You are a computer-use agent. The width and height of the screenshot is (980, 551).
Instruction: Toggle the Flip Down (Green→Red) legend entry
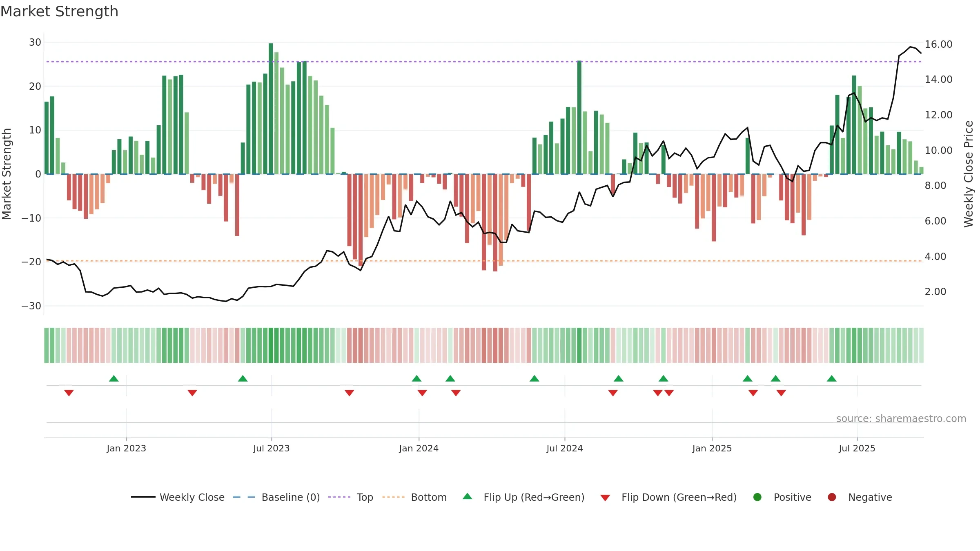click(668, 497)
